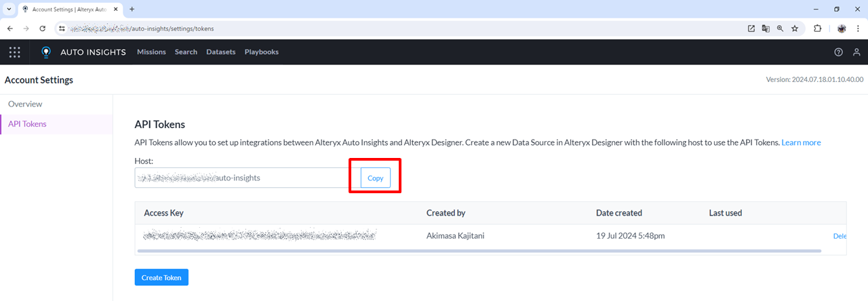This screenshot has width=868, height=301.
Task: Open the user account profile icon
Action: 857,52
